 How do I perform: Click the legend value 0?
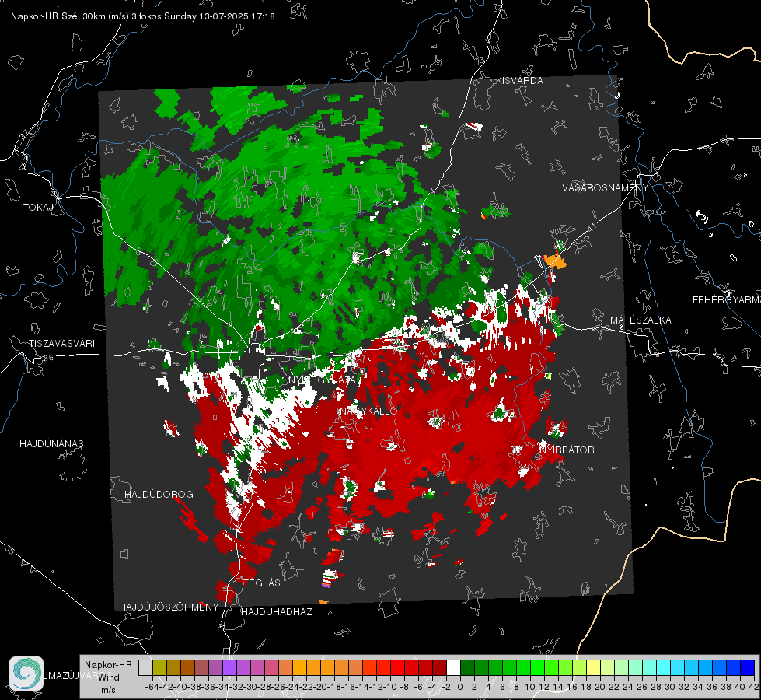[x=460, y=687]
